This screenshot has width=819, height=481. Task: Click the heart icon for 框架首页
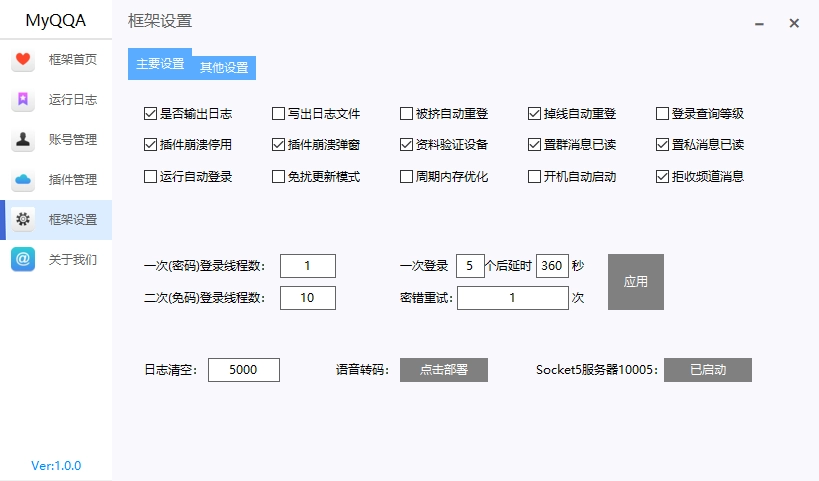point(24,60)
